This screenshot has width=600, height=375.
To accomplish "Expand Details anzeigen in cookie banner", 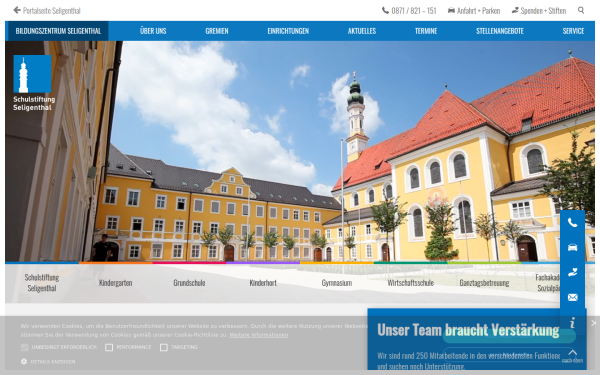I will [x=48, y=362].
